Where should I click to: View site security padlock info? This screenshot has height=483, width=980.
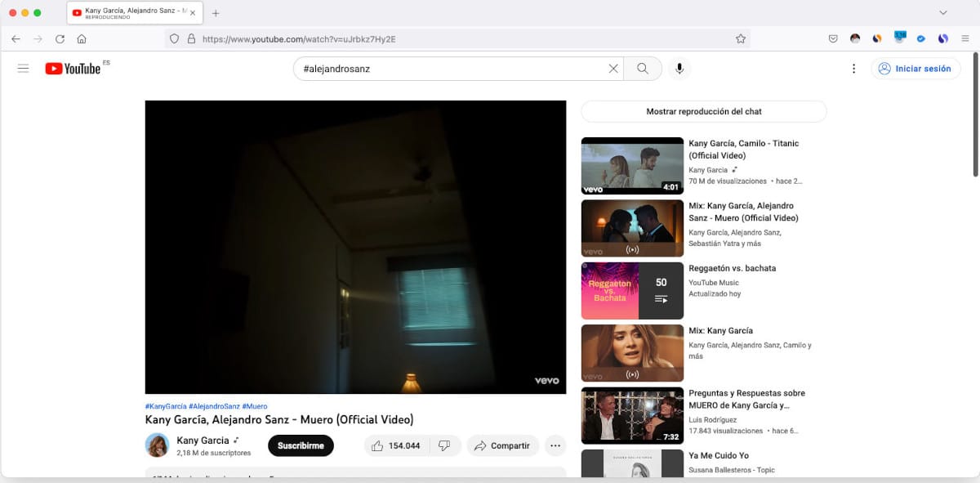click(x=191, y=38)
